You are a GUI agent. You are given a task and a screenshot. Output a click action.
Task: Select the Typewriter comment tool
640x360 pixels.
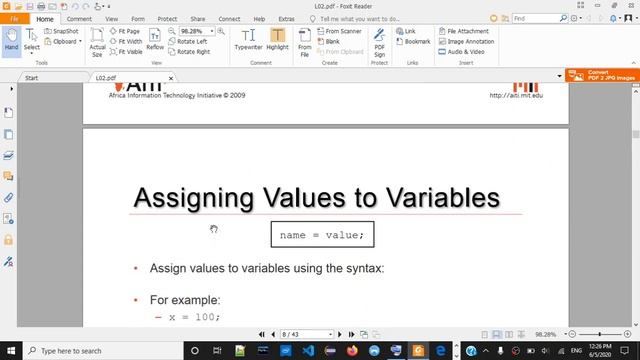point(248,40)
